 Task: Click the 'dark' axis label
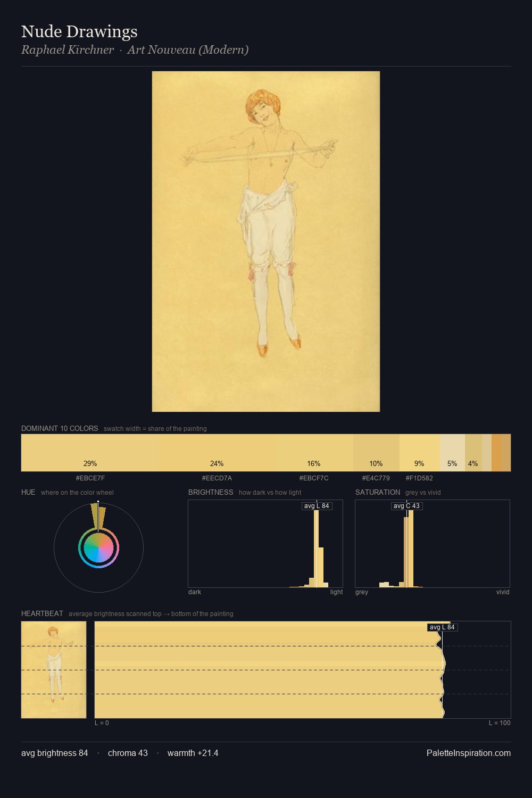coord(195,592)
